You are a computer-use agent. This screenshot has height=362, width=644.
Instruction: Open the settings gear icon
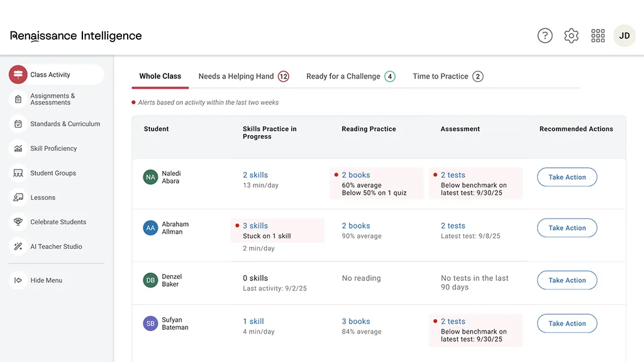(571, 36)
